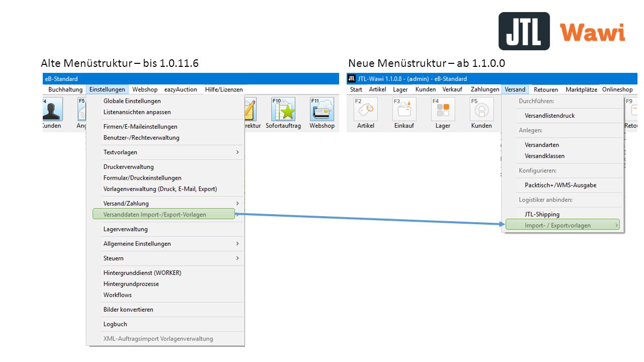Open the Artikel menu in JTL-Wawi menubar
The image size is (644, 362).
377,89
